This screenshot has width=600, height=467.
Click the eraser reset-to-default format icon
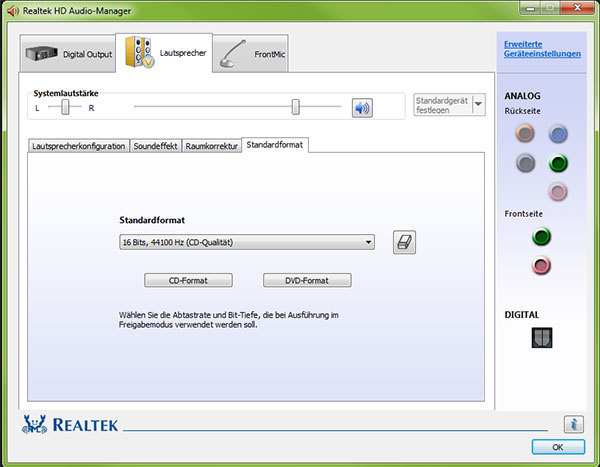click(x=404, y=242)
